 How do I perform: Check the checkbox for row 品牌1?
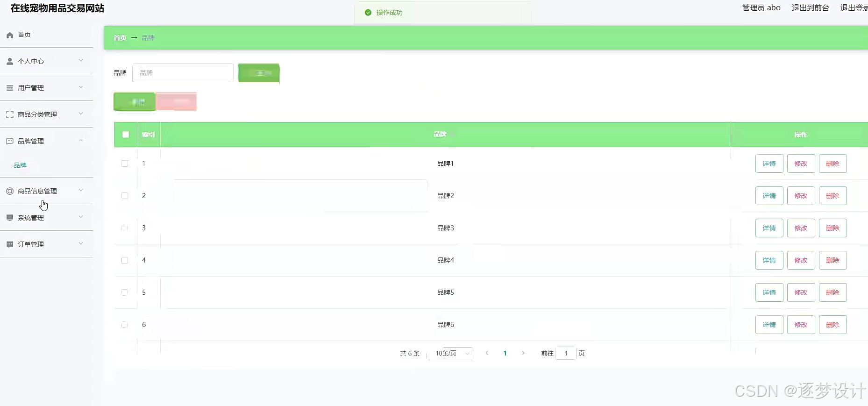(x=125, y=164)
